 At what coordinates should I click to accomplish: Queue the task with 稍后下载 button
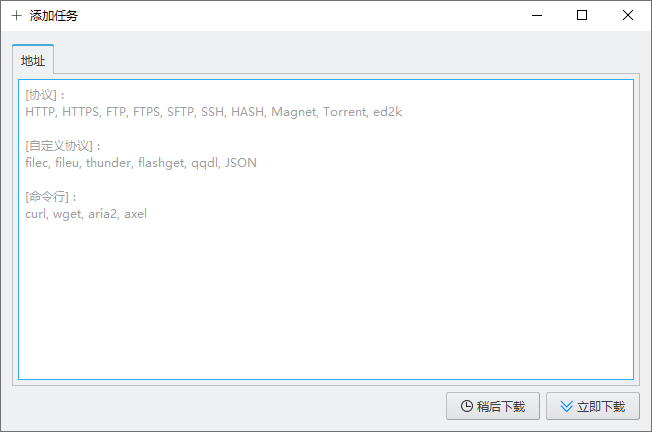point(493,406)
